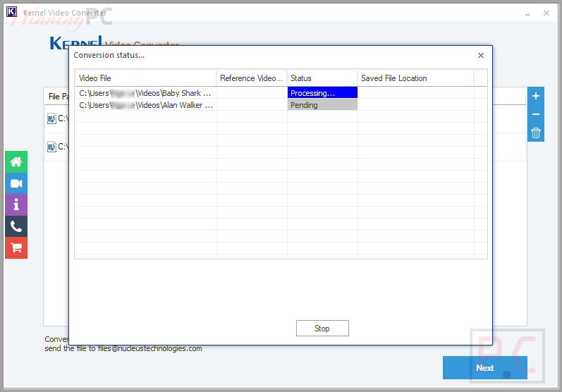Minimize the Kernel Video Converter window
The height and width of the screenshot is (392, 562).
[527, 13]
